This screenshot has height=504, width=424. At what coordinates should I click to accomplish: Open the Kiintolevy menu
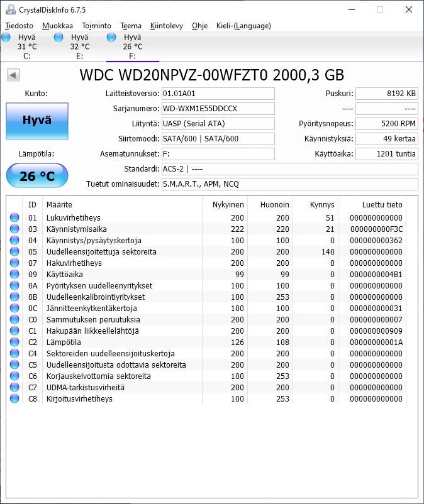point(167,26)
